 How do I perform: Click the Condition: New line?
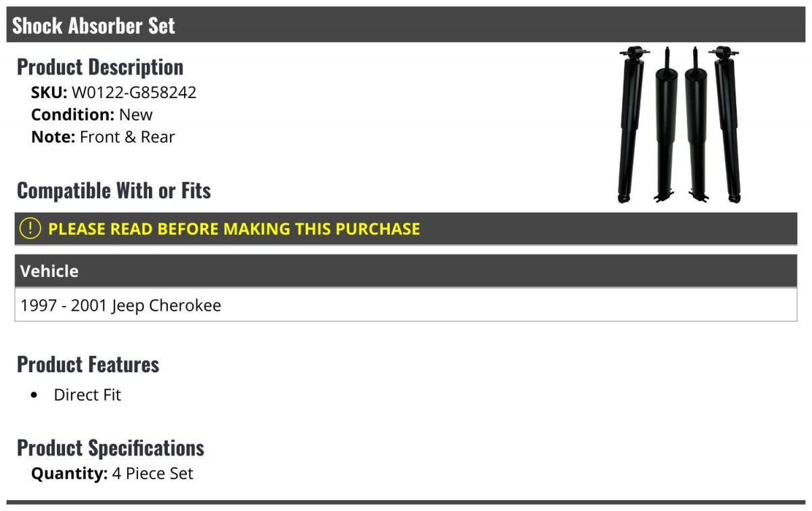point(92,114)
